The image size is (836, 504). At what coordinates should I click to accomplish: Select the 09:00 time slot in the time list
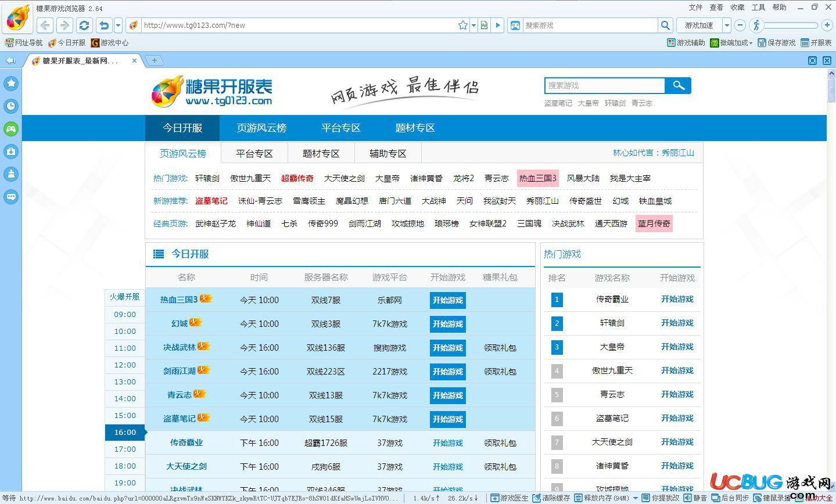[x=125, y=315]
